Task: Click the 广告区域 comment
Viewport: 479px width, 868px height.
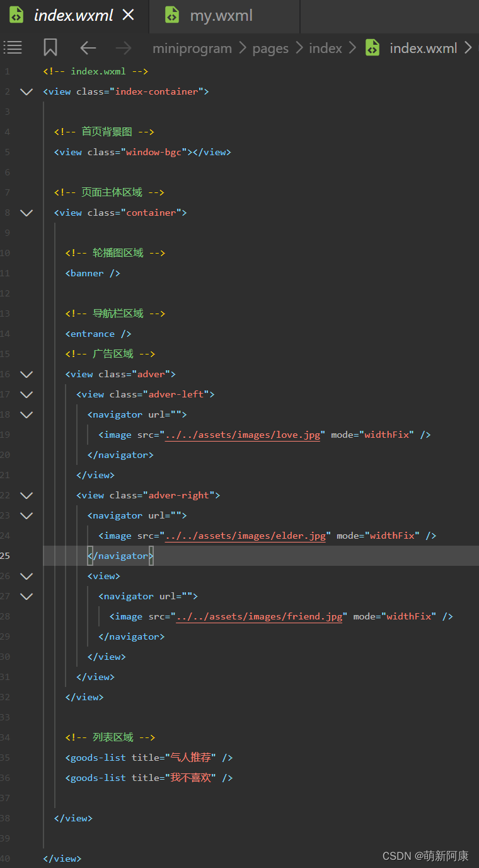Action: pos(110,354)
